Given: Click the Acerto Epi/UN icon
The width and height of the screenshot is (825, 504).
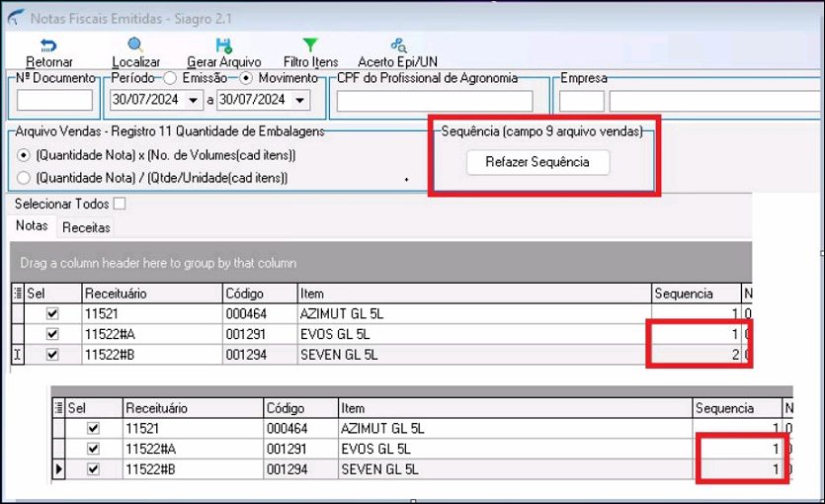Looking at the screenshot, I should [398, 45].
